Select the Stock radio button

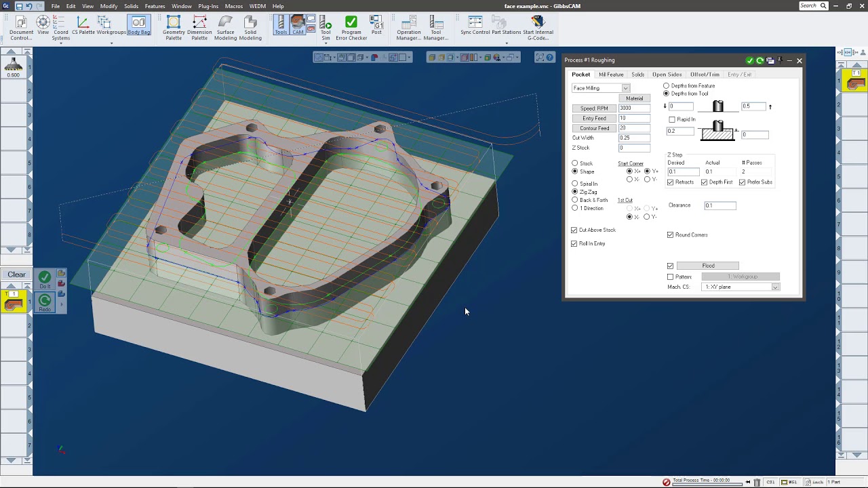coord(575,163)
